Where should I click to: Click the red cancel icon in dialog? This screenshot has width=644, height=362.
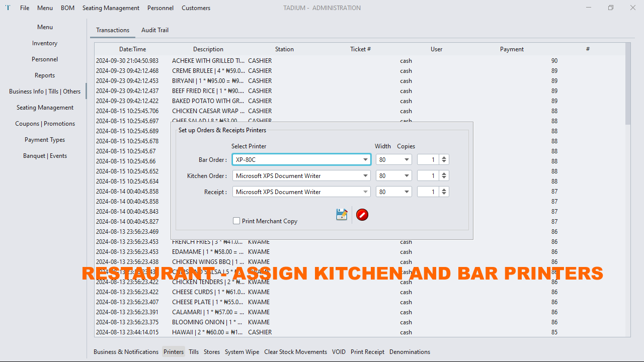pos(362,215)
